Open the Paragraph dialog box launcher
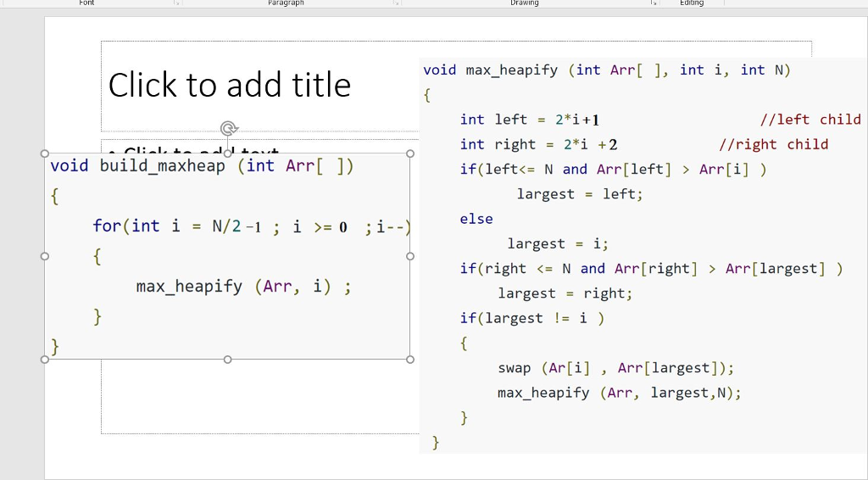The width and height of the screenshot is (868, 480). tap(397, 3)
